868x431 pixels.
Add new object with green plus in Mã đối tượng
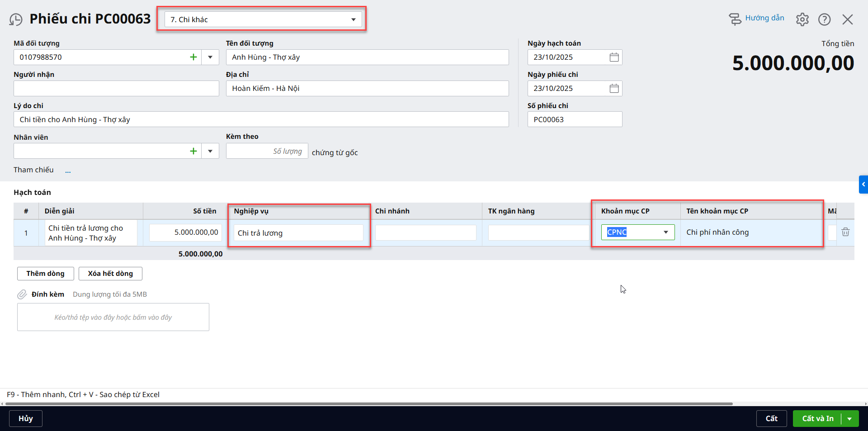[x=193, y=57]
